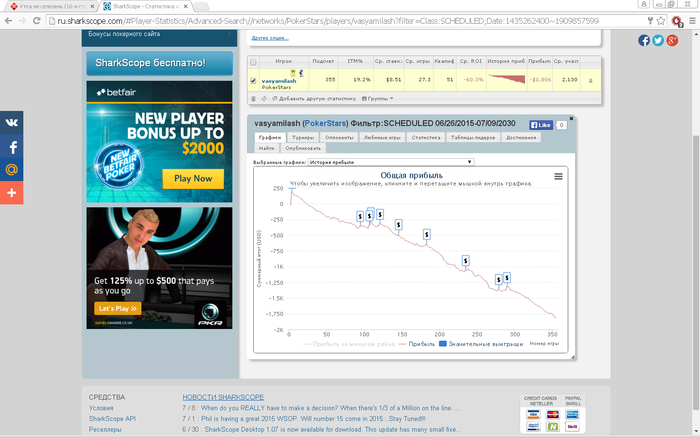Click the significant win marker near game 145
The width and height of the screenshot is (700, 438).
(x=399, y=225)
